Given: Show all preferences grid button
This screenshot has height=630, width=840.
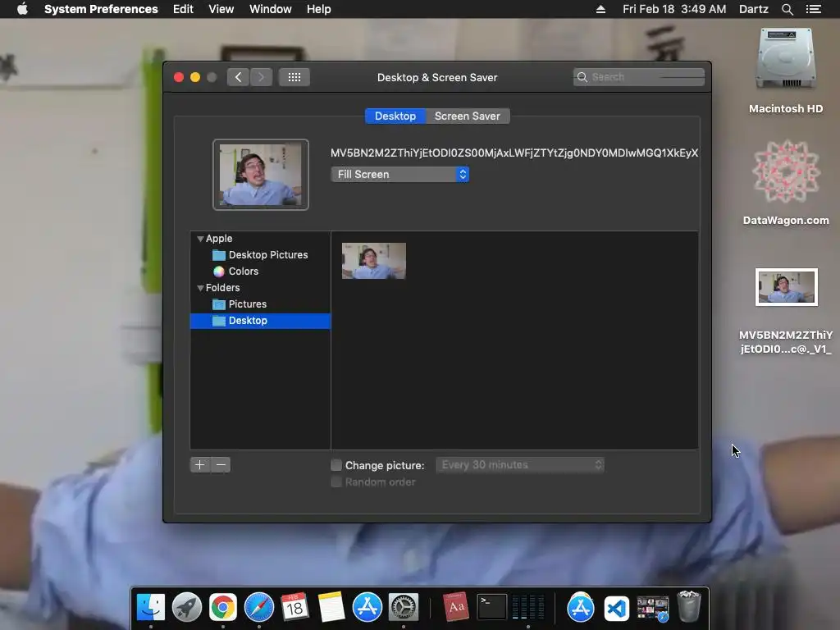Looking at the screenshot, I should tap(294, 77).
